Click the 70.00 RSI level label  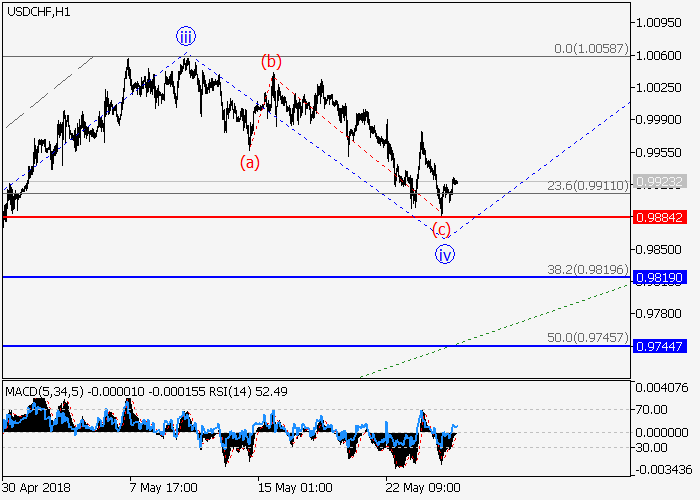tap(656, 409)
